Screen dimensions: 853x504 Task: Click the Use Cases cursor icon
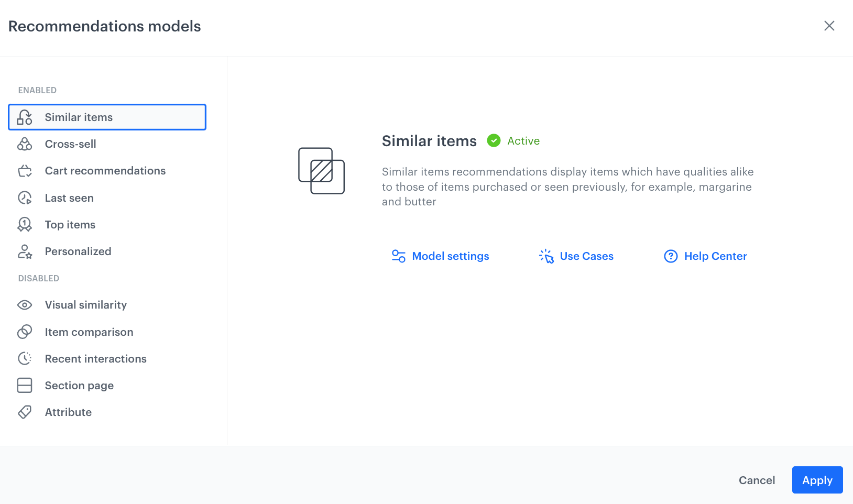click(546, 256)
